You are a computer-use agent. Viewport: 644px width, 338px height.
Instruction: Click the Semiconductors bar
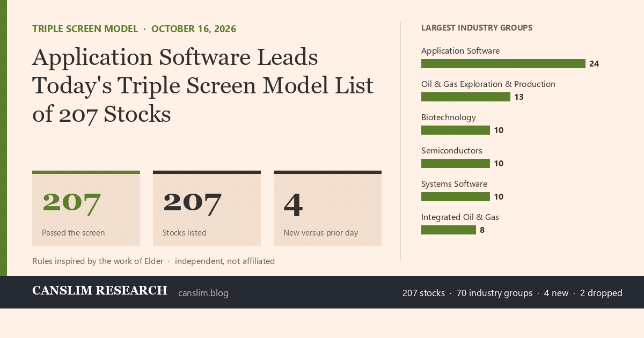coord(456,163)
